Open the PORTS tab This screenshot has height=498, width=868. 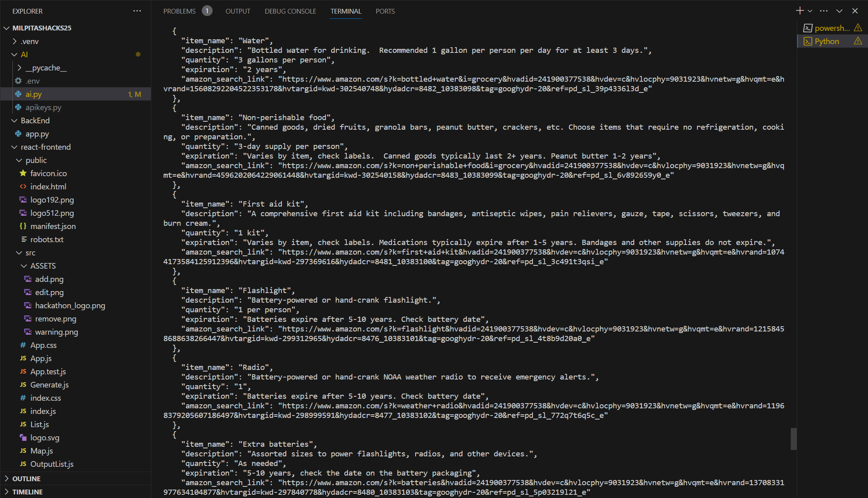[385, 11]
